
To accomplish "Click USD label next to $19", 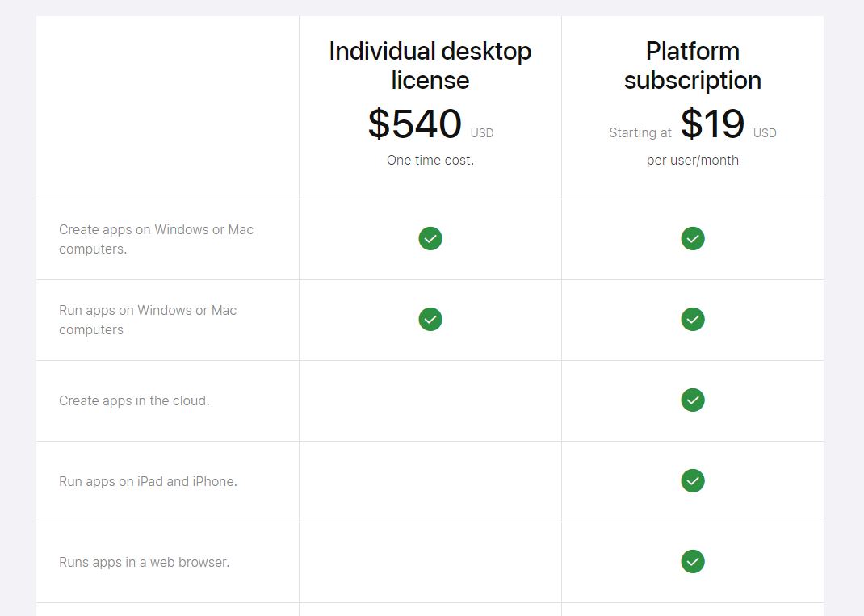I will click(765, 133).
